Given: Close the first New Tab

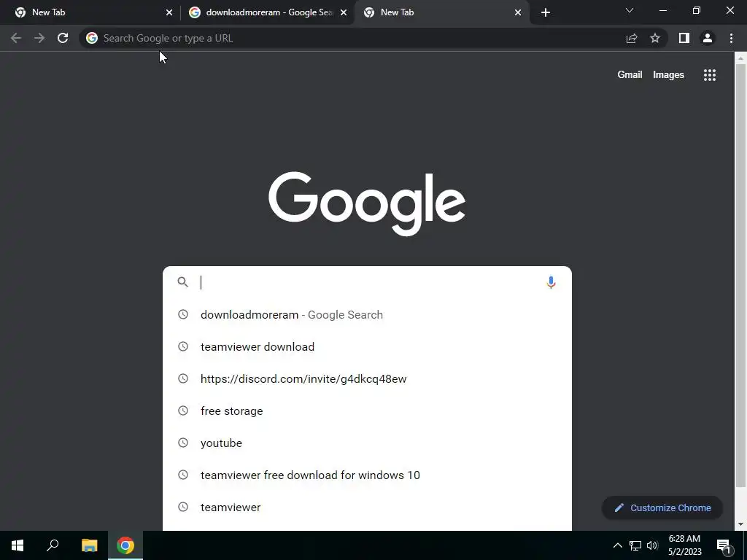Looking at the screenshot, I should [x=169, y=12].
